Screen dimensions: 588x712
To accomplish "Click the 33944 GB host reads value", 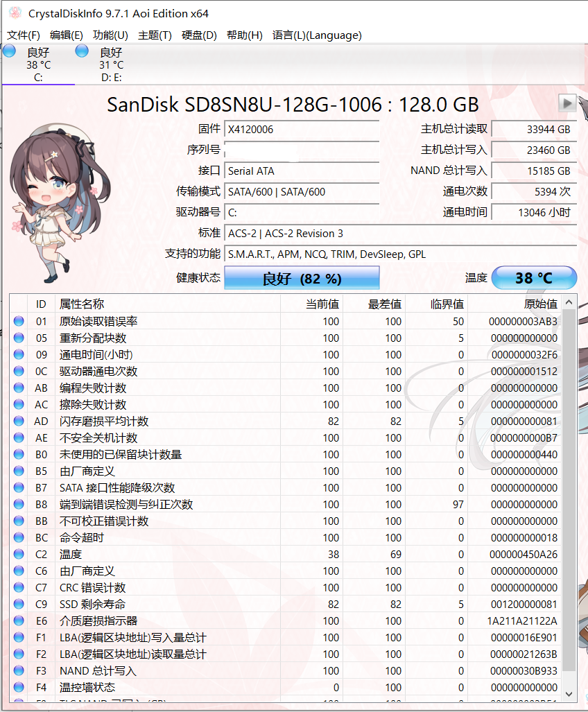I will 534,130.
